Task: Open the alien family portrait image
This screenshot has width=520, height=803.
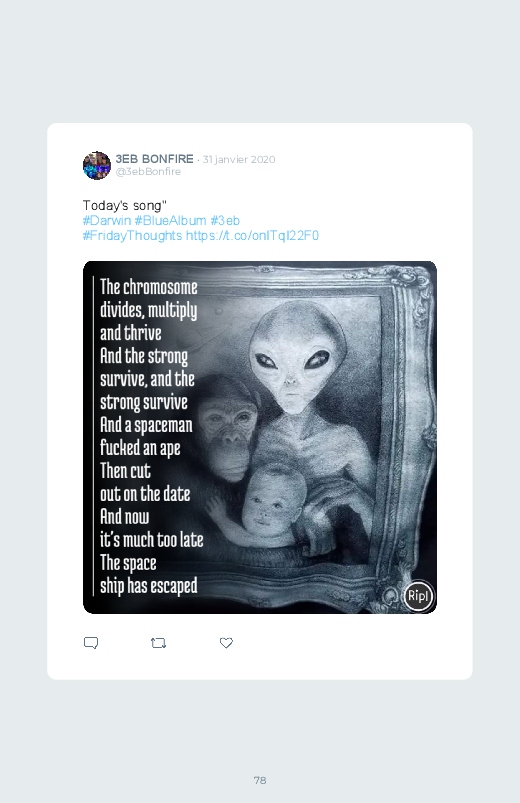Action: click(x=260, y=437)
